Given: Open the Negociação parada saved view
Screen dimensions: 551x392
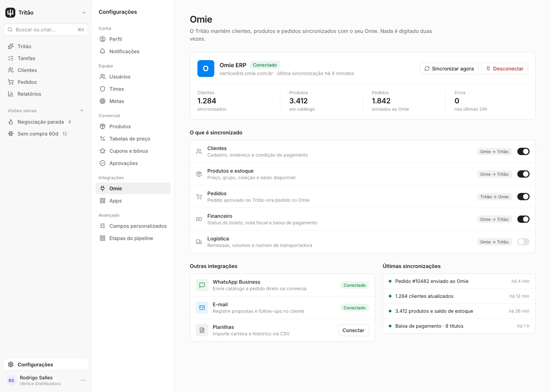Looking at the screenshot, I should coord(46,122).
